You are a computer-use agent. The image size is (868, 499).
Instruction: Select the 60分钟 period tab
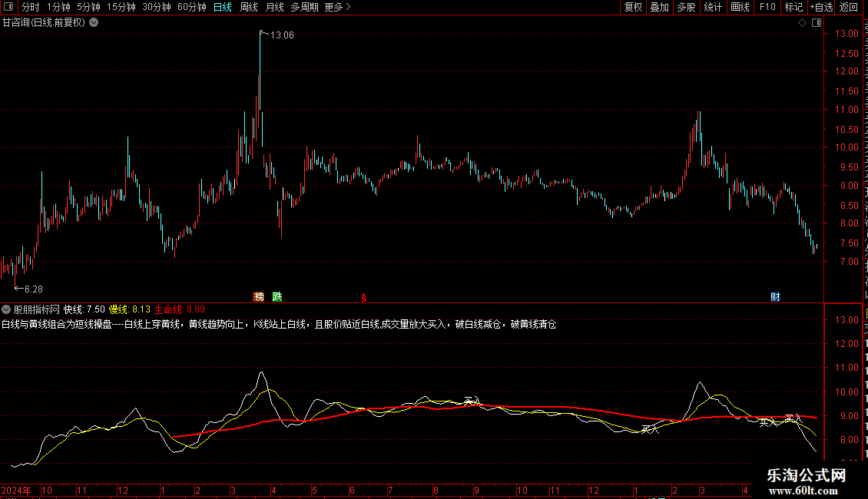pyautogui.click(x=192, y=7)
